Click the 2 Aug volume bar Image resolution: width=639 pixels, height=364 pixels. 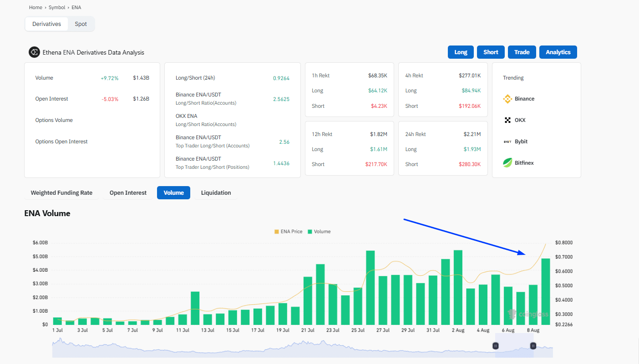click(x=458, y=288)
